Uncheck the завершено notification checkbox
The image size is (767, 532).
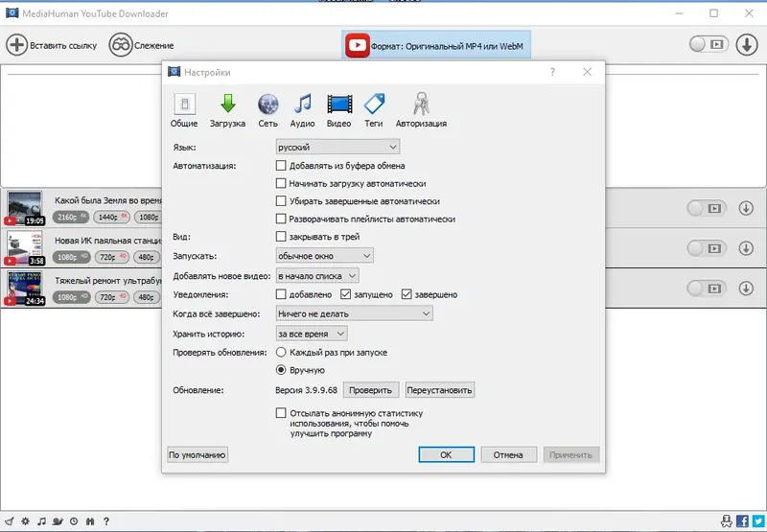[x=407, y=294]
